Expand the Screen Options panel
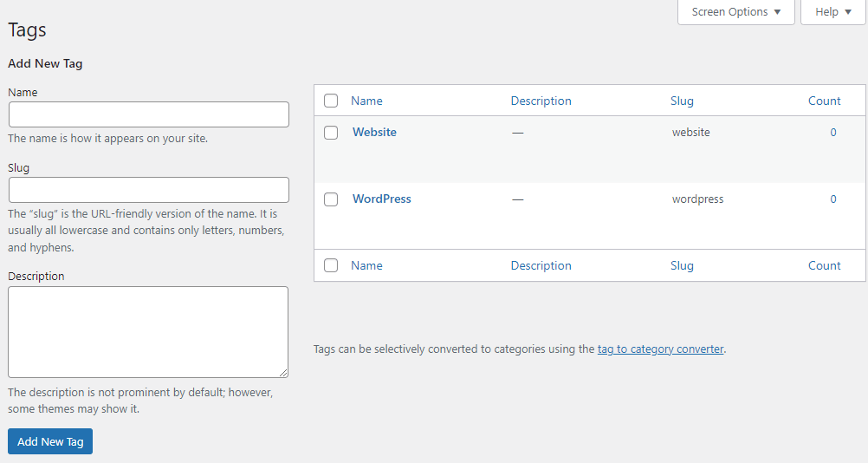This screenshot has width=868, height=463. [x=735, y=12]
